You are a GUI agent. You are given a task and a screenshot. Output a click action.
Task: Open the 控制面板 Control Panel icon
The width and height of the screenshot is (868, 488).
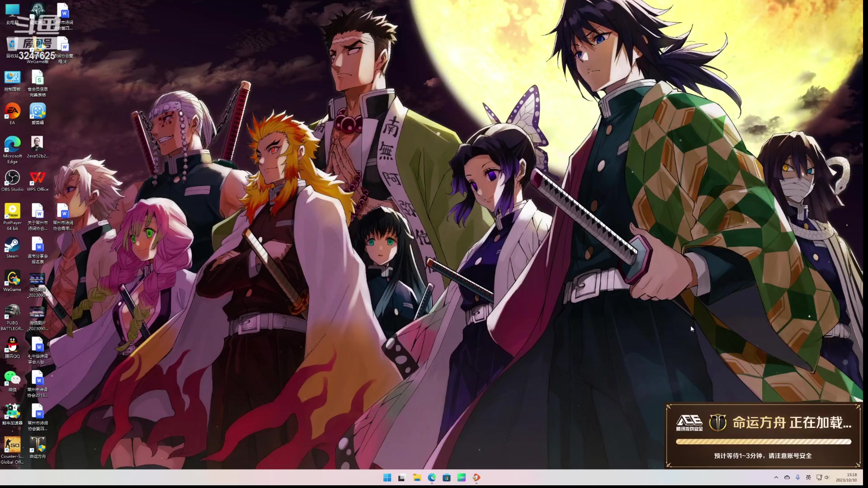tap(12, 80)
